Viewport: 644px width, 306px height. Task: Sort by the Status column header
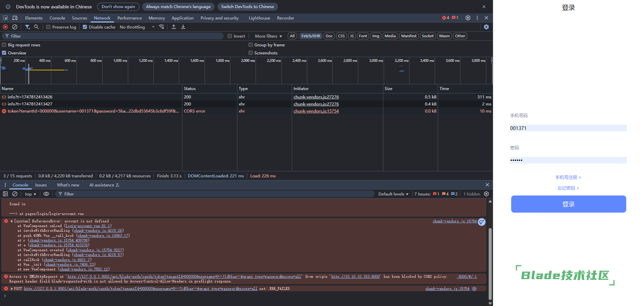tap(210, 88)
